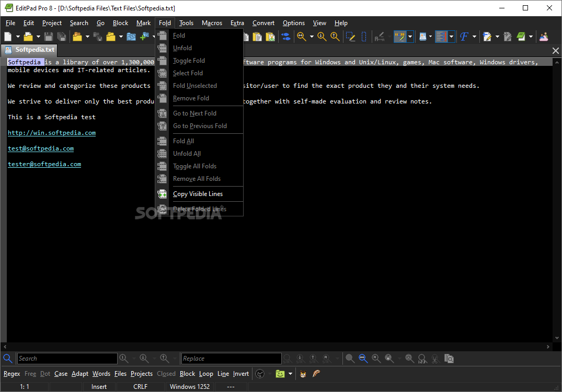Click the blue magnifier search panel icon
Image resolution: width=562 pixels, height=392 pixels.
7,359
